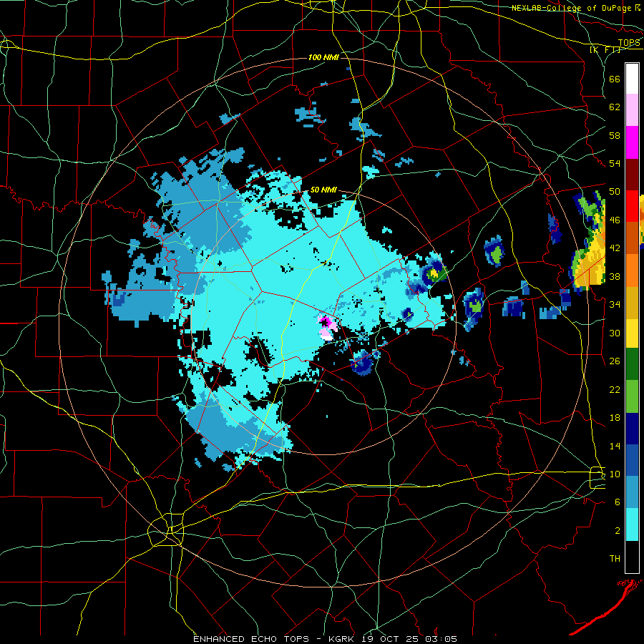Click the pink-magenta echo near radar center
Image resolution: width=644 pixels, height=644 pixels.
click(327, 326)
